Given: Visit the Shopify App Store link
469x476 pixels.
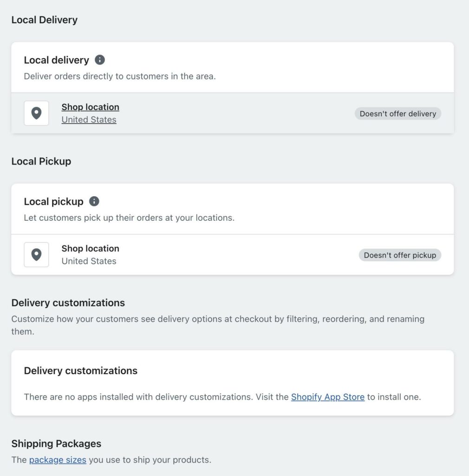Looking at the screenshot, I should tap(327, 397).
